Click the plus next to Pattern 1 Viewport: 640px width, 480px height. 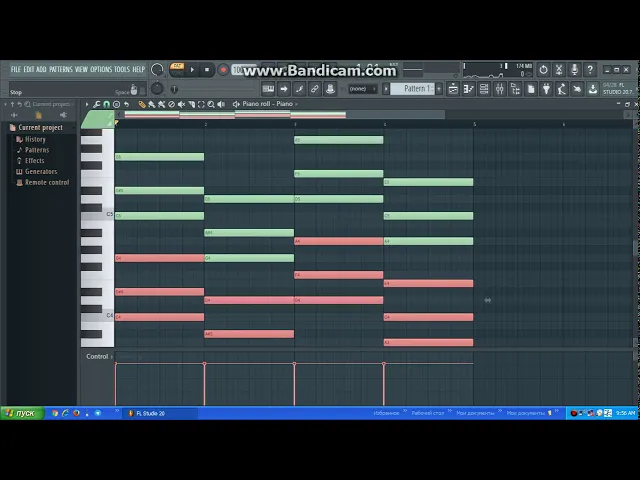439,89
